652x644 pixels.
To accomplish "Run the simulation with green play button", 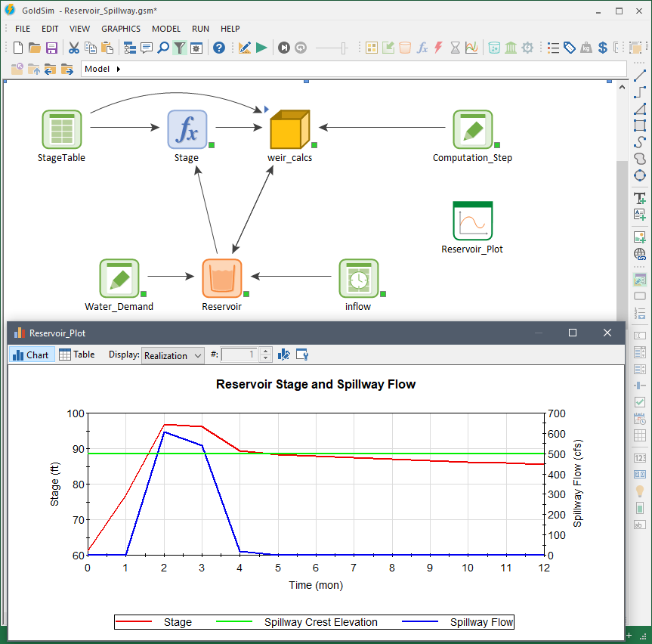I will (x=261, y=48).
